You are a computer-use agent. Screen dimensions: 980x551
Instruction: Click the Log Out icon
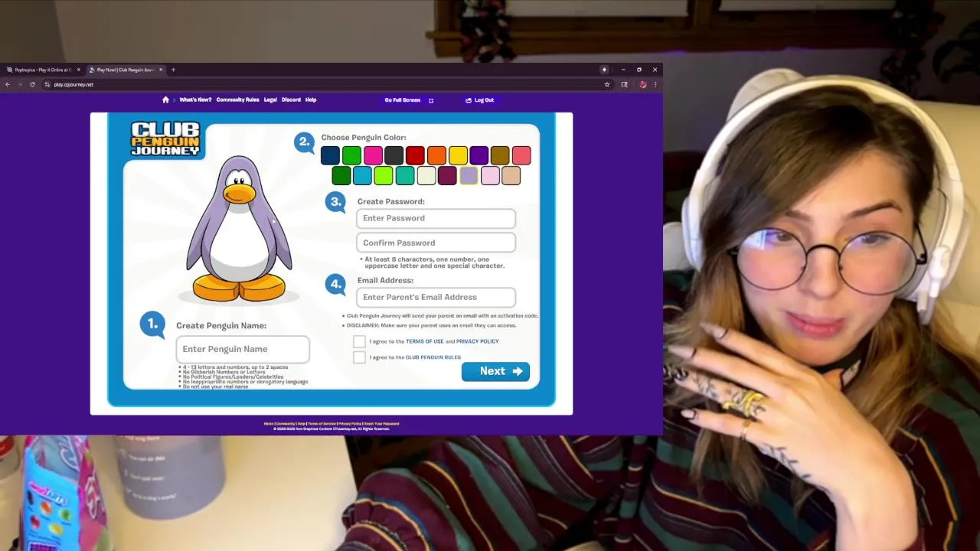(x=469, y=100)
